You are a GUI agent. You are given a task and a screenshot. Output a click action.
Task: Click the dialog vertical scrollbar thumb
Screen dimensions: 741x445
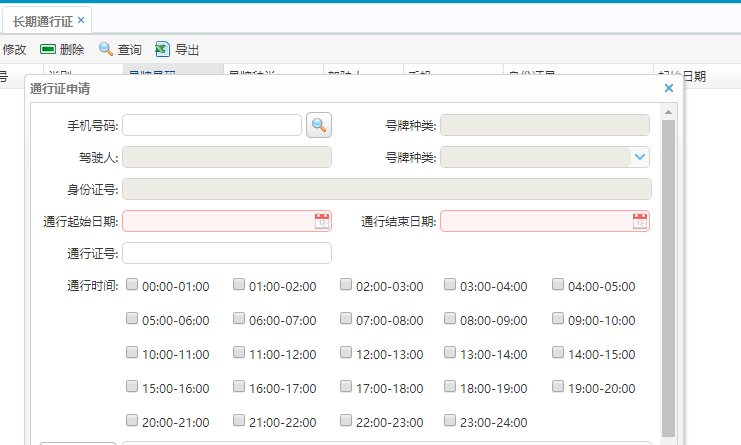pyautogui.click(x=668, y=279)
